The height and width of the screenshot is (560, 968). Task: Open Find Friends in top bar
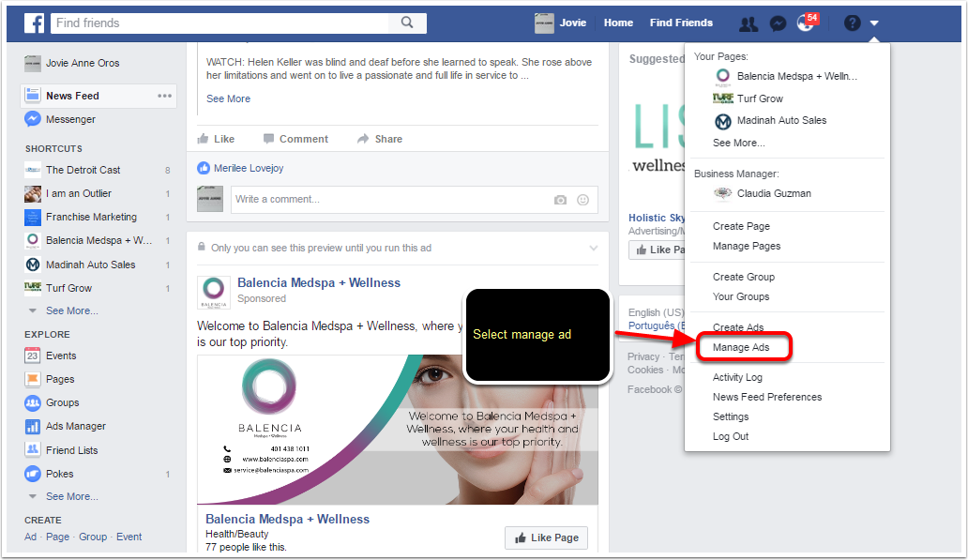[x=681, y=23]
